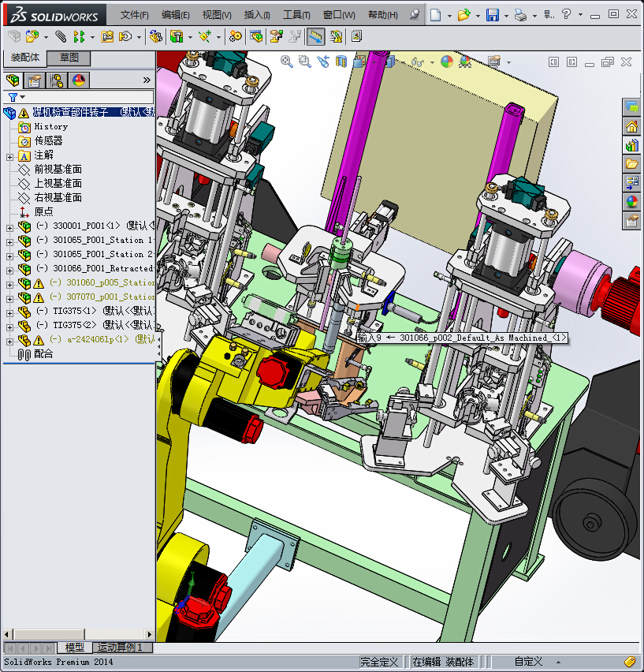Switch to FeatureManager design tree tab icon
644x672 pixels.
pyautogui.click(x=13, y=80)
